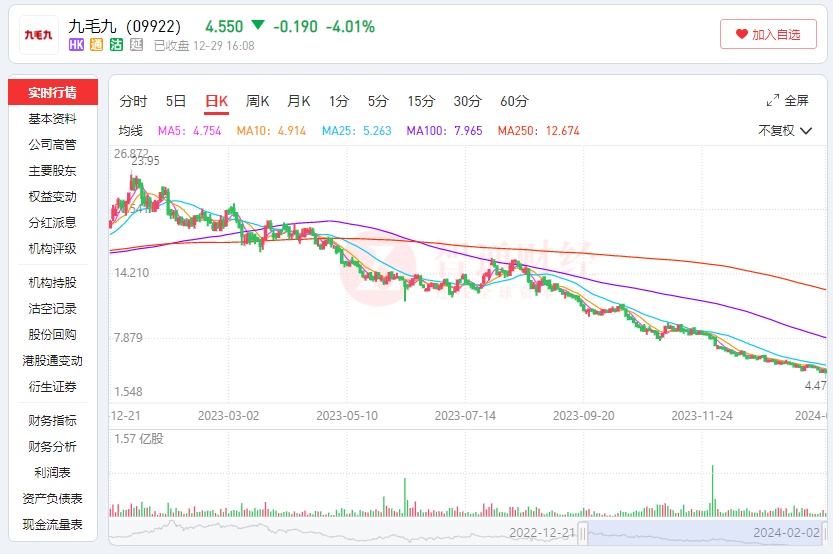Screen dimensions: 833x554
Task: Open the 不复权 adjustment dropdown
Action: pos(781,130)
